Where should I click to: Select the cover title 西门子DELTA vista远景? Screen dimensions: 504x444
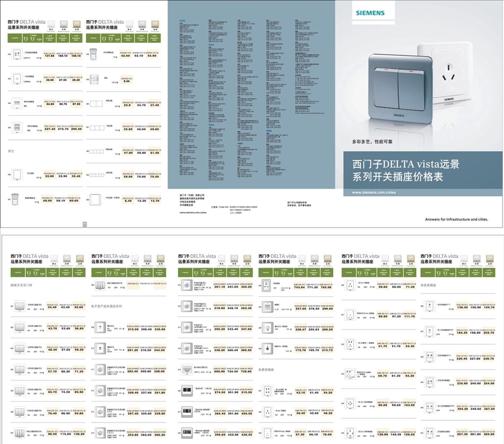[x=406, y=164]
